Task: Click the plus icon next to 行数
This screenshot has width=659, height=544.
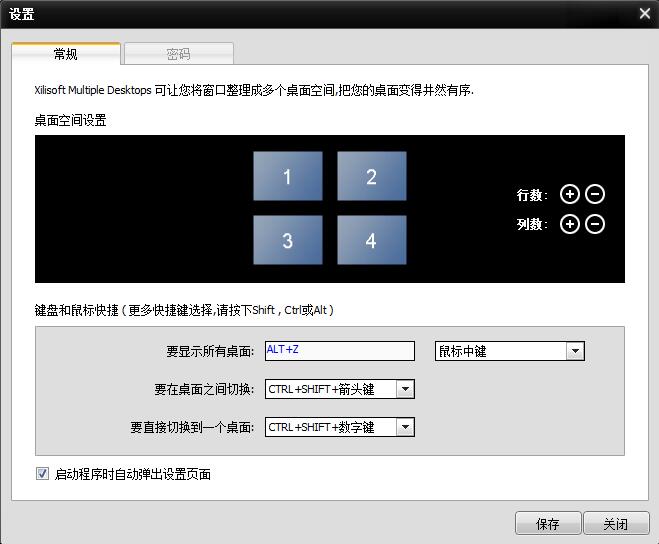Action: 570,194
